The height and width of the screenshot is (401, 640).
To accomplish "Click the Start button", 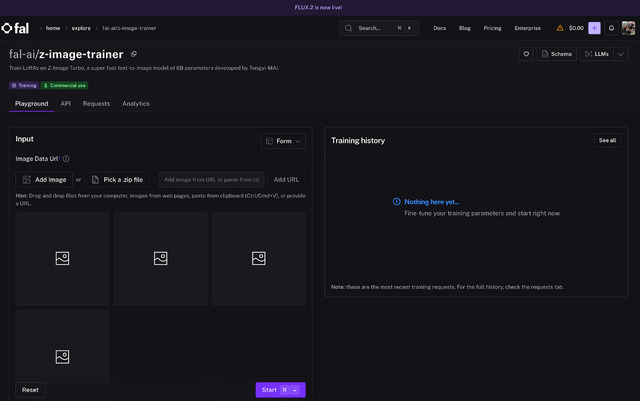I will tap(280, 389).
